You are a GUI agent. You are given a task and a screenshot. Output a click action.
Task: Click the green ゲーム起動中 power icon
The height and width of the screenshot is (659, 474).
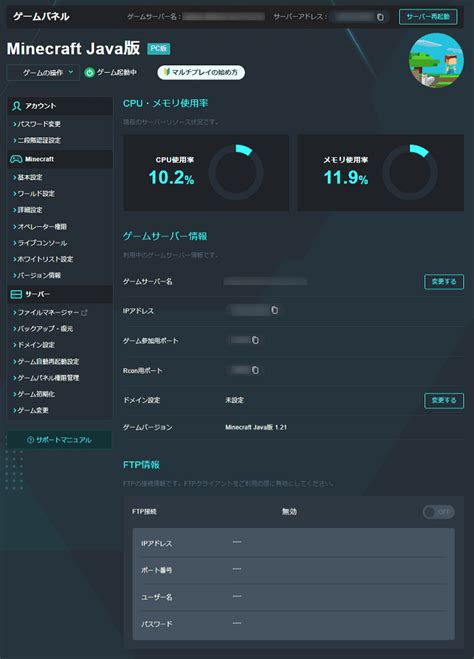[89, 72]
